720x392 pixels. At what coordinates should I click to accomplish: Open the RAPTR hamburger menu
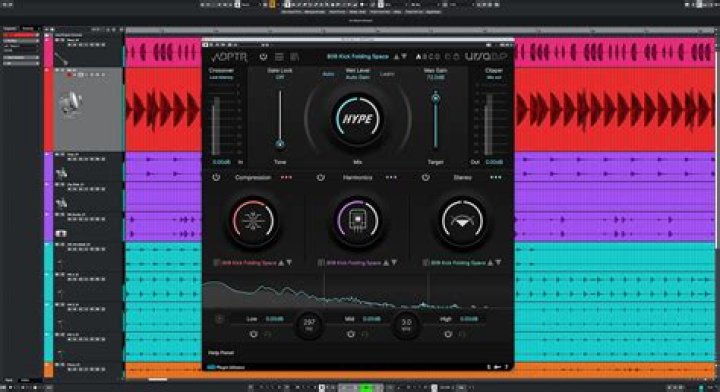[x=279, y=57]
